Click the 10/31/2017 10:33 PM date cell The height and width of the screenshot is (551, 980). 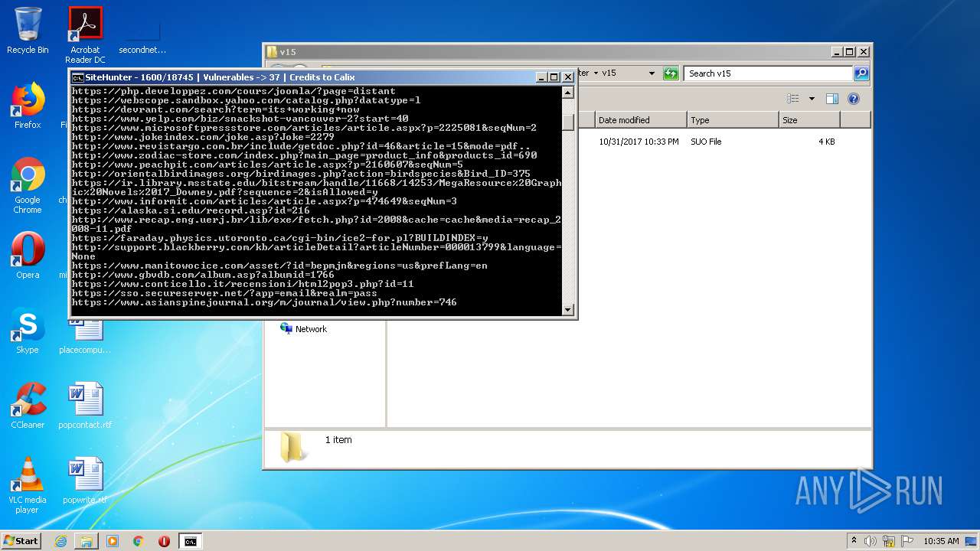pos(639,142)
